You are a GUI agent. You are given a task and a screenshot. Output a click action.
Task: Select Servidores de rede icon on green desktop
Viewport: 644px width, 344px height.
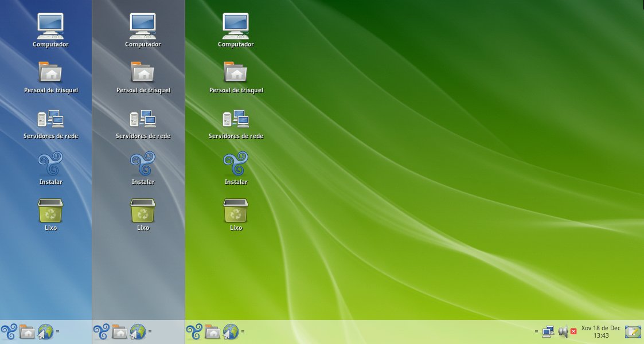tap(236, 119)
